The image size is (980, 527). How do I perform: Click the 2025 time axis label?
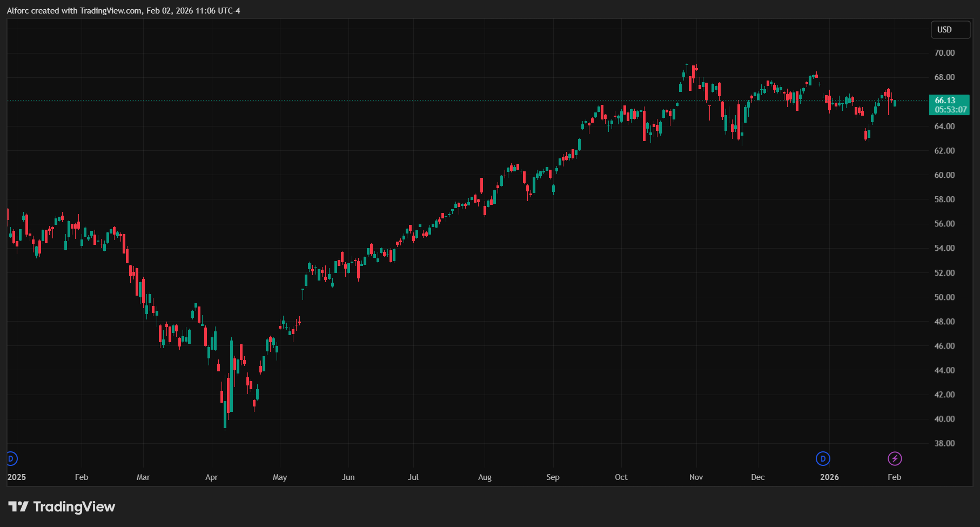17,477
